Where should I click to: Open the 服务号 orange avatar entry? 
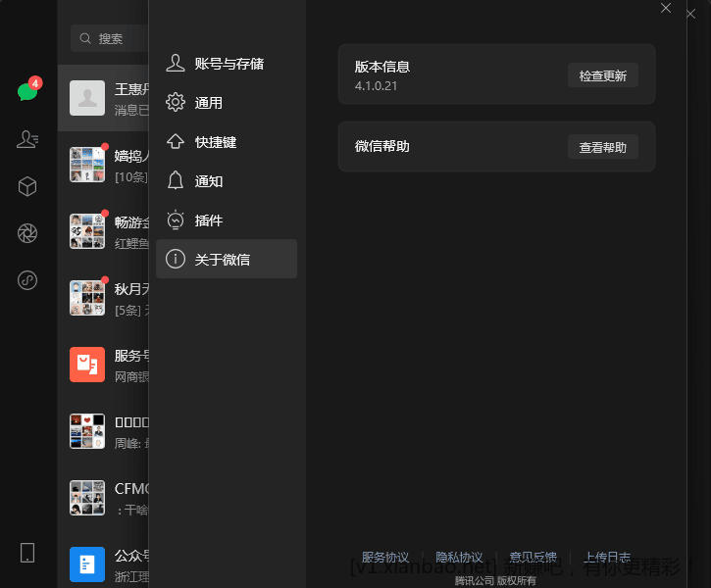103,365
